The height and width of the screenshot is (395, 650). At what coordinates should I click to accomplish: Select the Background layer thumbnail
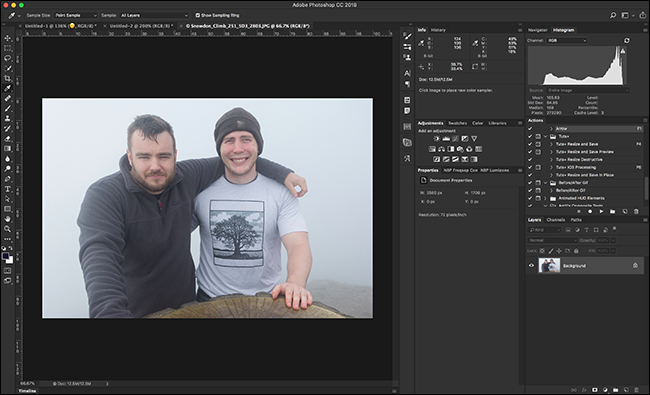tap(549, 265)
